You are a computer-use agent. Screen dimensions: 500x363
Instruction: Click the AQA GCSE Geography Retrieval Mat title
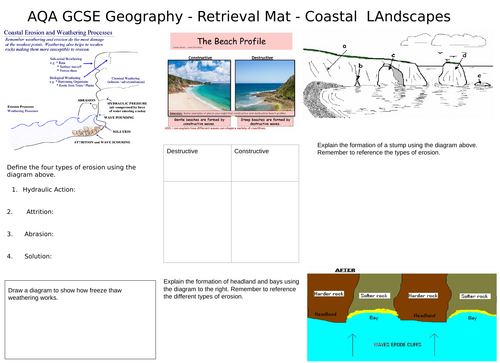tap(239, 17)
